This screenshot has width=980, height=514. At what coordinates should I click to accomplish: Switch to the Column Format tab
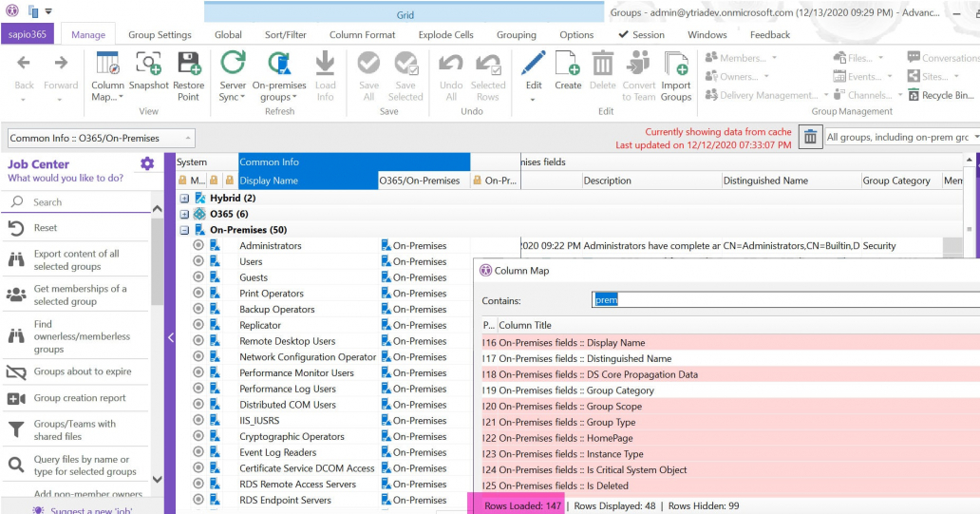(x=363, y=34)
